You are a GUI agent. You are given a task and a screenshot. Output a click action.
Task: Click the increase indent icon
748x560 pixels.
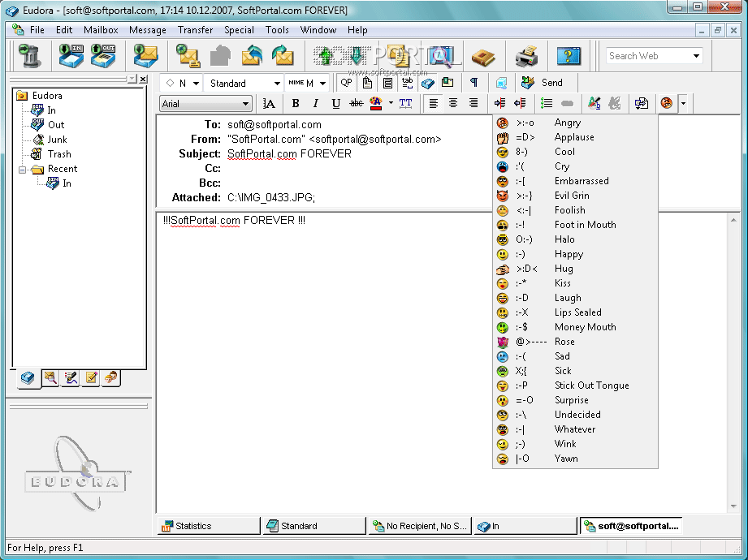coord(499,103)
